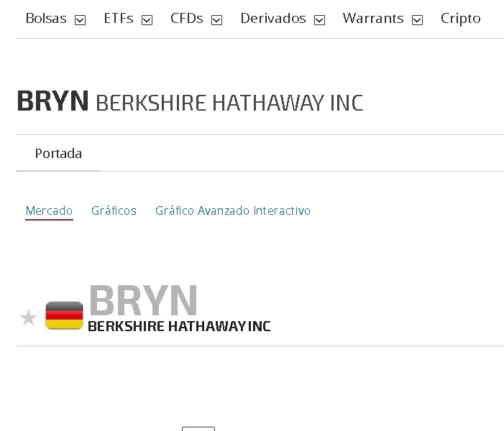
Task: Open the CFDs dropdown arrow
Action: coord(217,20)
